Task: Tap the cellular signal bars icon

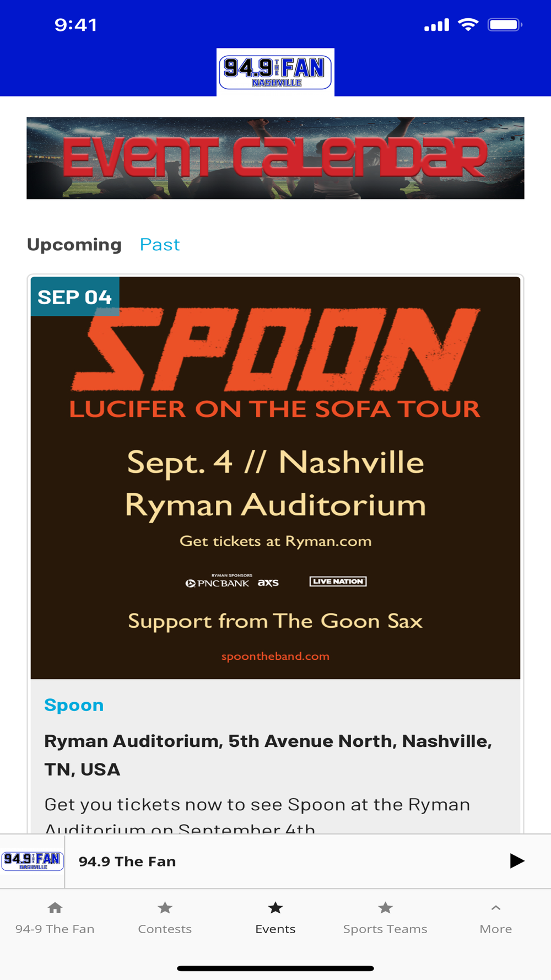Action: (436, 25)
